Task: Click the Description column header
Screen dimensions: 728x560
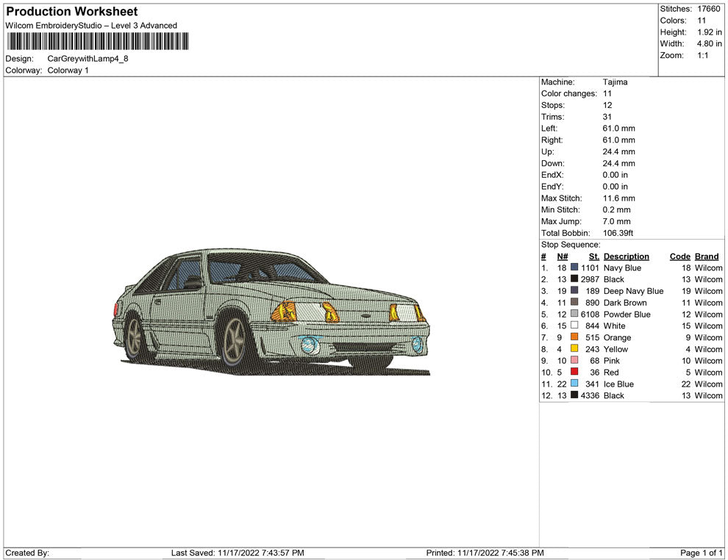Action: pyautogui.click(x=626, y=256)
